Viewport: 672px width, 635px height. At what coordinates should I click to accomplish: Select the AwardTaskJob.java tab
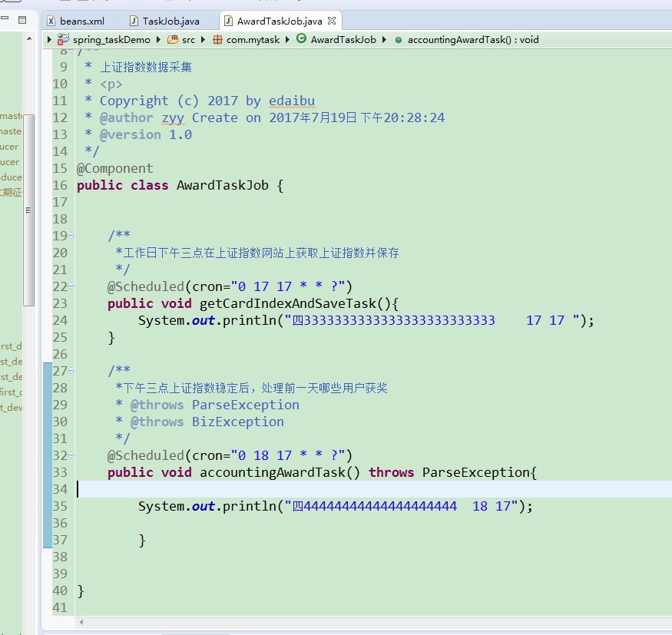pyautogui.click(x=280, y=21)
